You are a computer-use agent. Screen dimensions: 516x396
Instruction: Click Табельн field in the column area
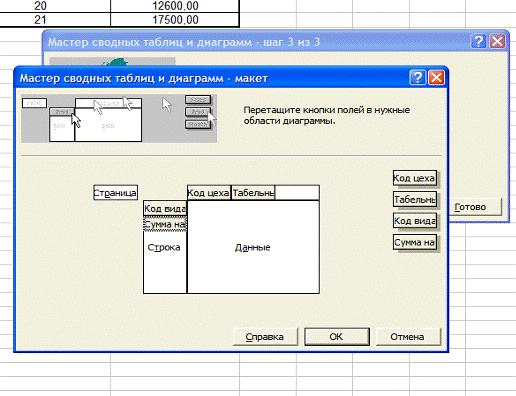coord(253,193)
